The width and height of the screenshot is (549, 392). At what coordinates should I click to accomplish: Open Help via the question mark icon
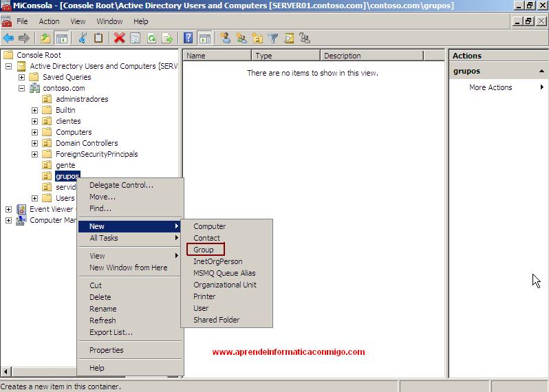(x=188, y=39)
